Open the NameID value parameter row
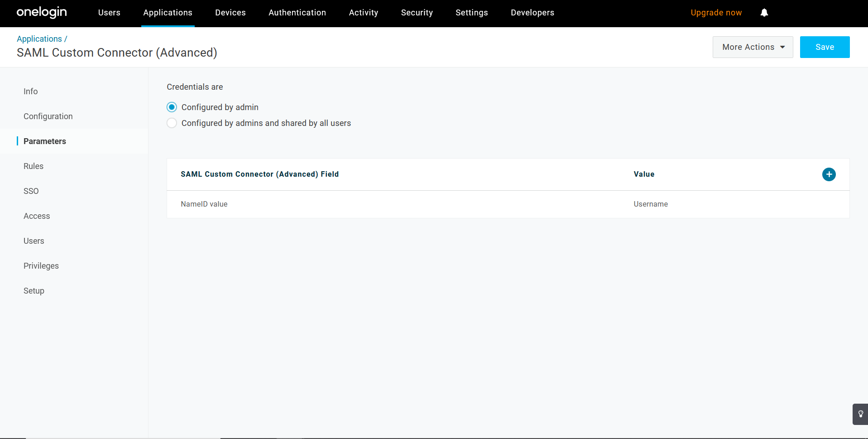The width and height of the screenshot is (868, 439). tap(204, 204)
